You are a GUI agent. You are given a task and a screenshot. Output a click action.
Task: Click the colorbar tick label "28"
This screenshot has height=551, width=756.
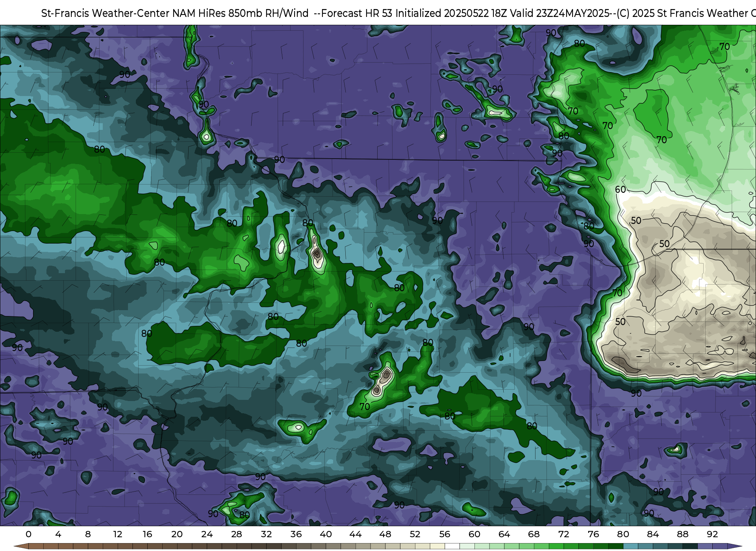click(x=237, y=534)
